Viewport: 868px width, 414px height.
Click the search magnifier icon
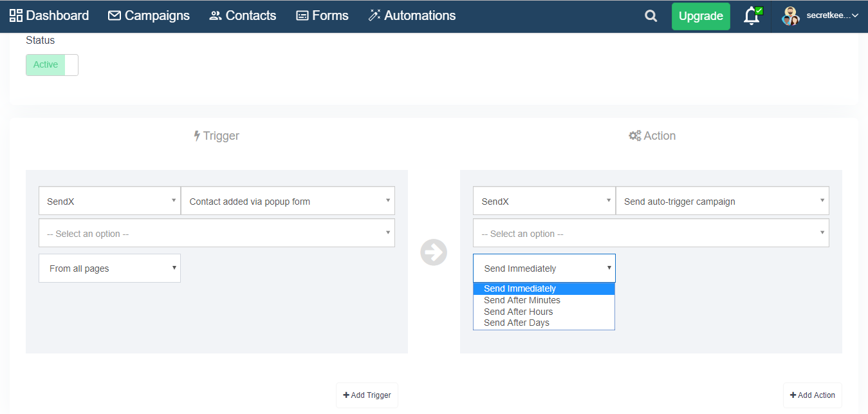coord(651,16)
